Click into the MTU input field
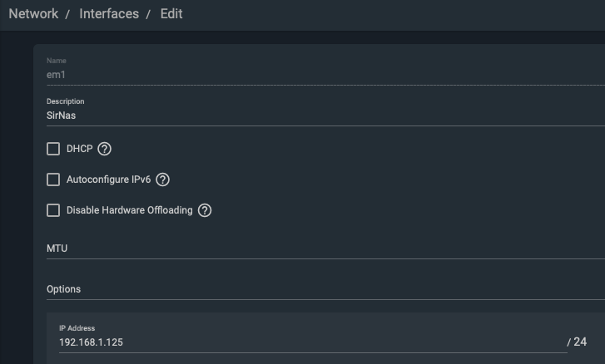The height and width of the screenshot is (364, 605). pyautogui.click(x=325, y=248)
